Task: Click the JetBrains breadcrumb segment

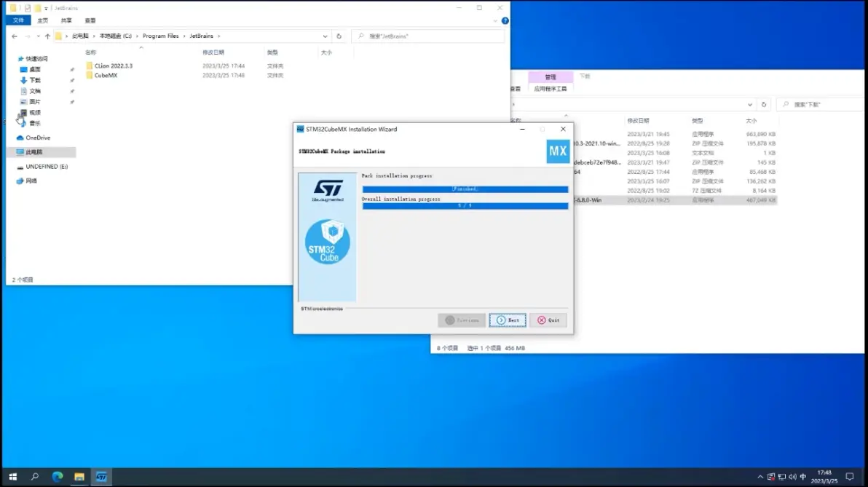Action: tap(202, 36)
